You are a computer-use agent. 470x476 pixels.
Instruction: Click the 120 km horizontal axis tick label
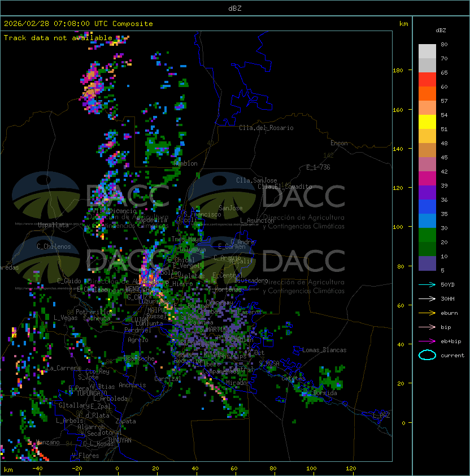(350, 469)
